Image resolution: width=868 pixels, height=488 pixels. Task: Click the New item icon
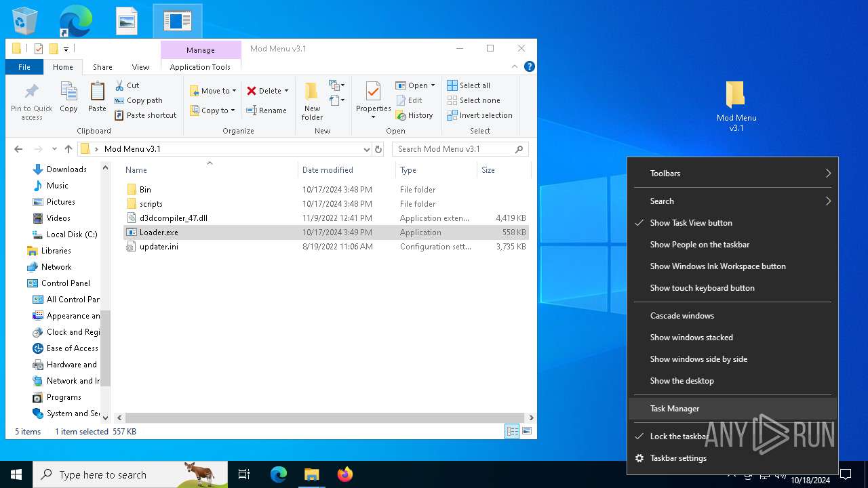click(337, 85)
